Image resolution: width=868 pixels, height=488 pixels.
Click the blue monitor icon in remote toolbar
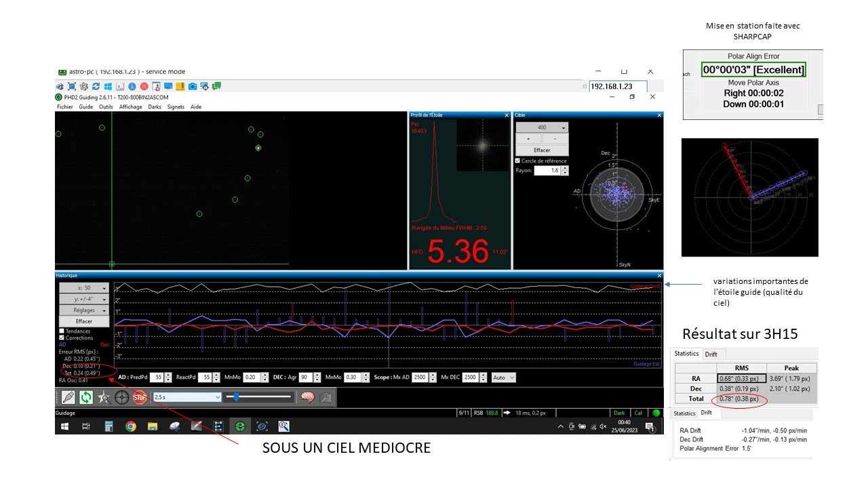[x=168, y=86]
